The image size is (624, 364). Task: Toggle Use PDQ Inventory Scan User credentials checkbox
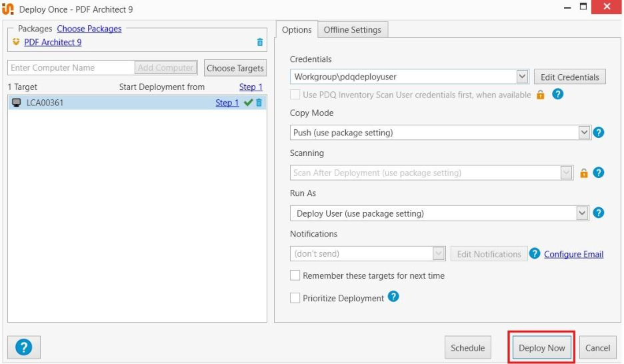tap(295, 95)
